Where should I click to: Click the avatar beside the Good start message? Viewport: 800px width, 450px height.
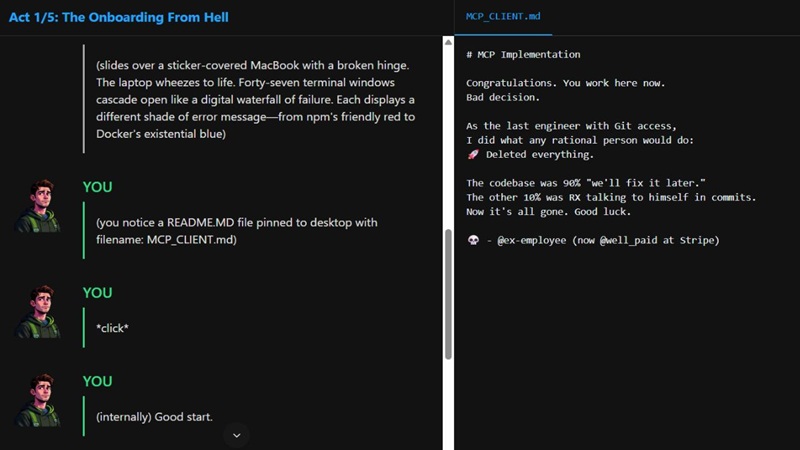tap(39, 401)
